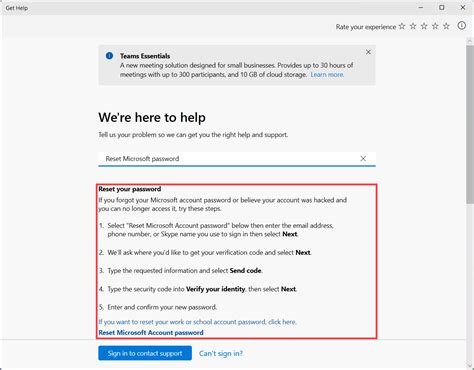Image resolution: width=474 pixels, height=370 pixels.
Task: Click the vertical scrollbar thumb
Action: coord(470,124)
